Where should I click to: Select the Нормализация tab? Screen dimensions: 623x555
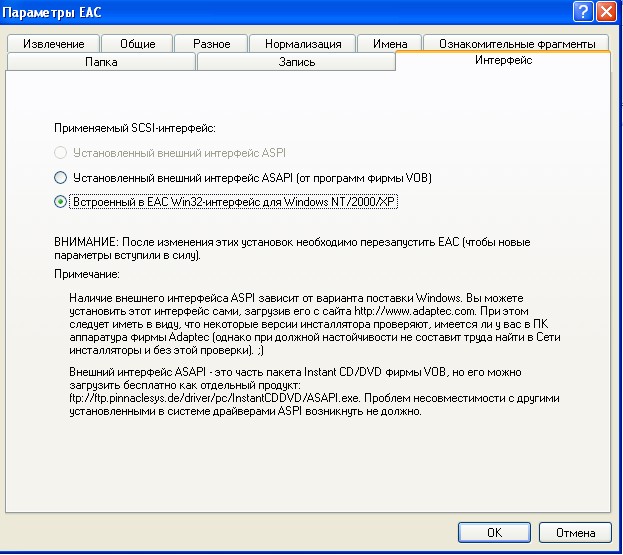click(295, 44)
